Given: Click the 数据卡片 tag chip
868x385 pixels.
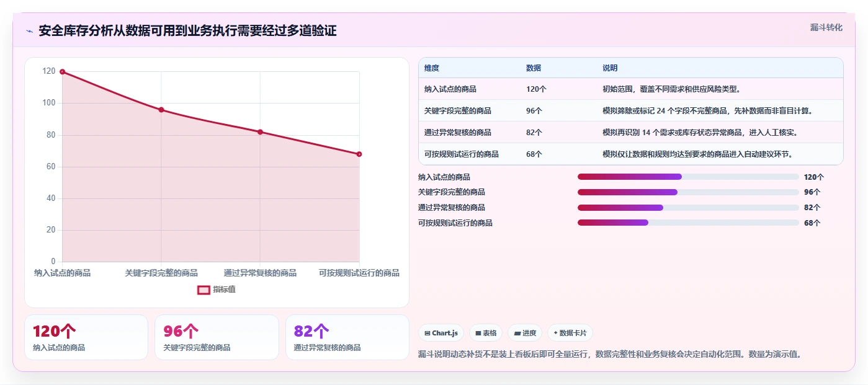Looking at the screenshot, I should pyautogui.click(x=570, y=333).
